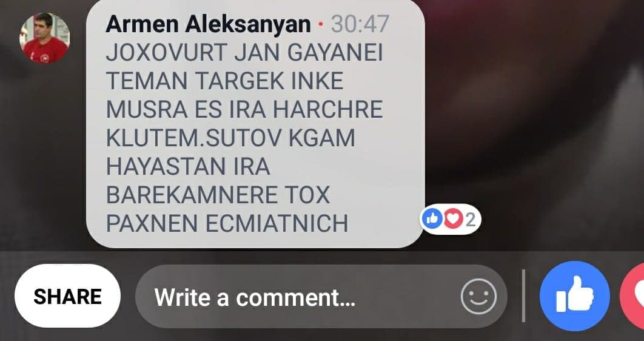The image size is (644, 341).
Task: Click the comment line 'PAXNEN ECMIATNICH'
Action: tap(227, 223)
